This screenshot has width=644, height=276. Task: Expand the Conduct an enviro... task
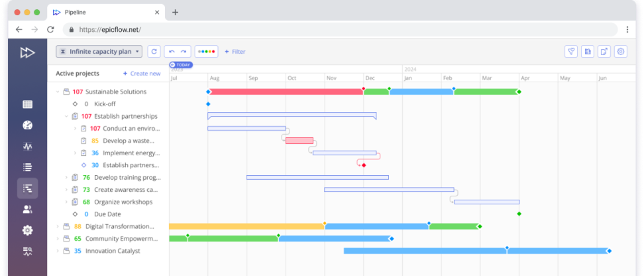[75, 128]
